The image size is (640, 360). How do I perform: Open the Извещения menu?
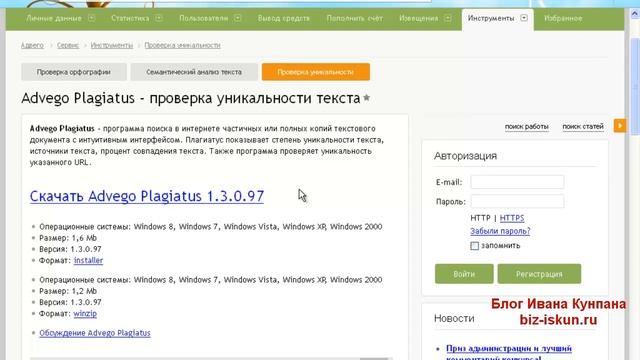[418, 18]
